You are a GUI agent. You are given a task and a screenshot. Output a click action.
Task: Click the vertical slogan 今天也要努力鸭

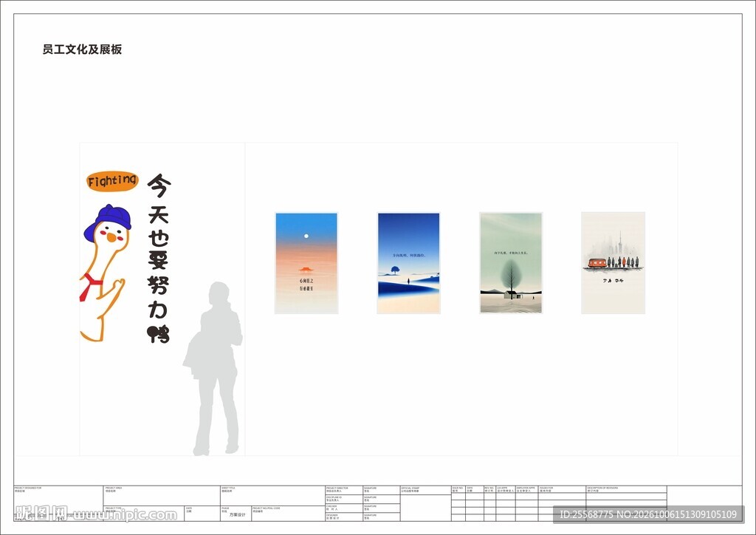point(159,258)
